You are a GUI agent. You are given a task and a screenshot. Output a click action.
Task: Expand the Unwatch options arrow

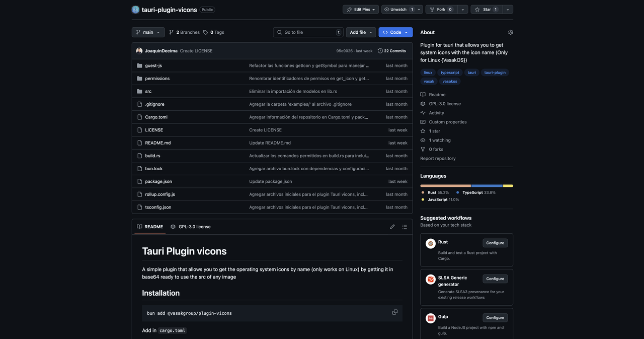(419, 10)
